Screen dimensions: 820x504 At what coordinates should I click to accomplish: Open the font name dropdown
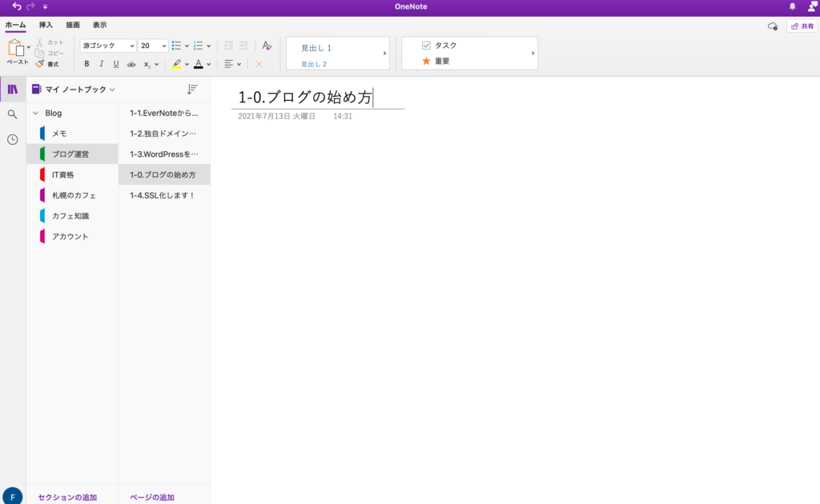point(108,46)
